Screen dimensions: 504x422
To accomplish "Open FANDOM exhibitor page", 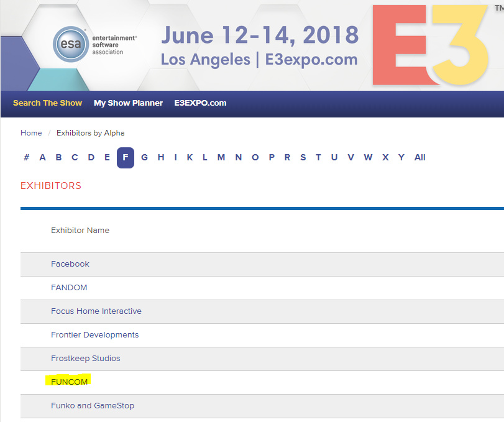I will pos(69,288).
